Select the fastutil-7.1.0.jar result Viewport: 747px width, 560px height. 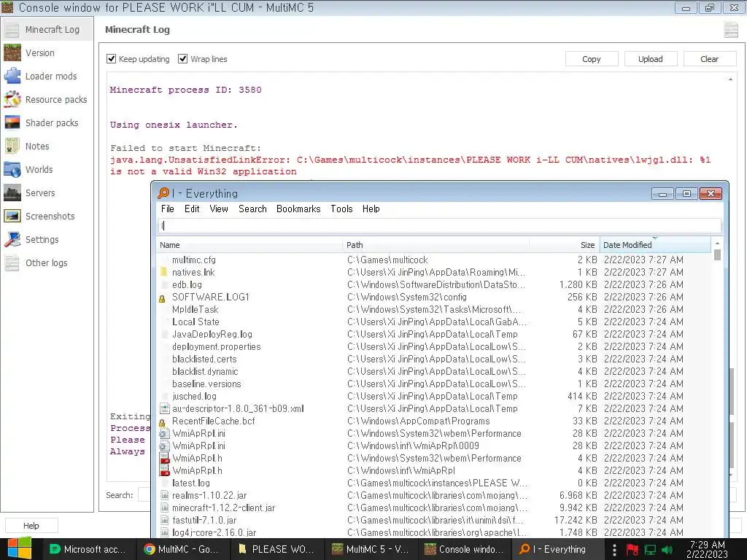(x=435, y=520)
